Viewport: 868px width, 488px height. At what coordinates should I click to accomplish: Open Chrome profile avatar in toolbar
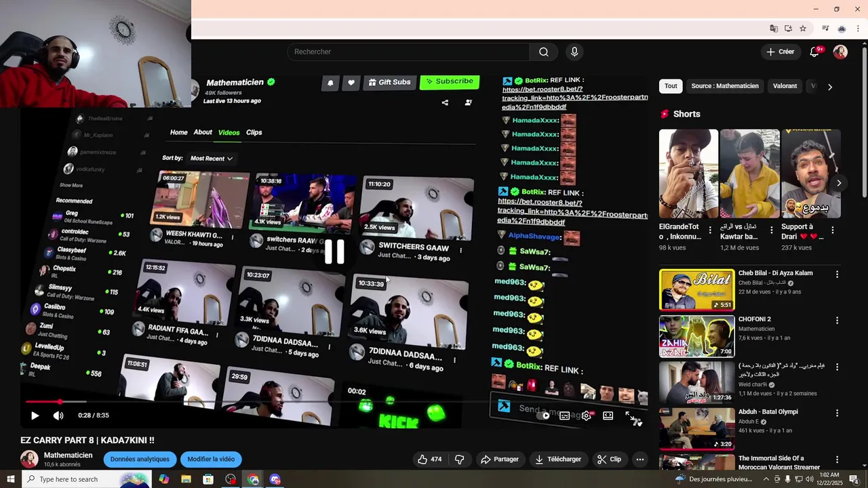pyautogui.click(x=842, y=28)
